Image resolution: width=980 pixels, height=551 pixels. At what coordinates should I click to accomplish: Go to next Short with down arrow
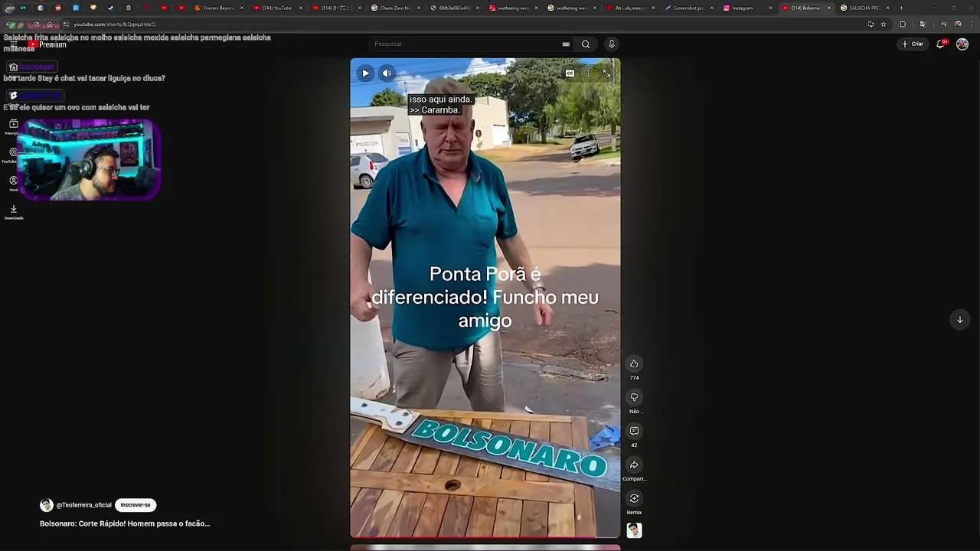coord(959,320)
